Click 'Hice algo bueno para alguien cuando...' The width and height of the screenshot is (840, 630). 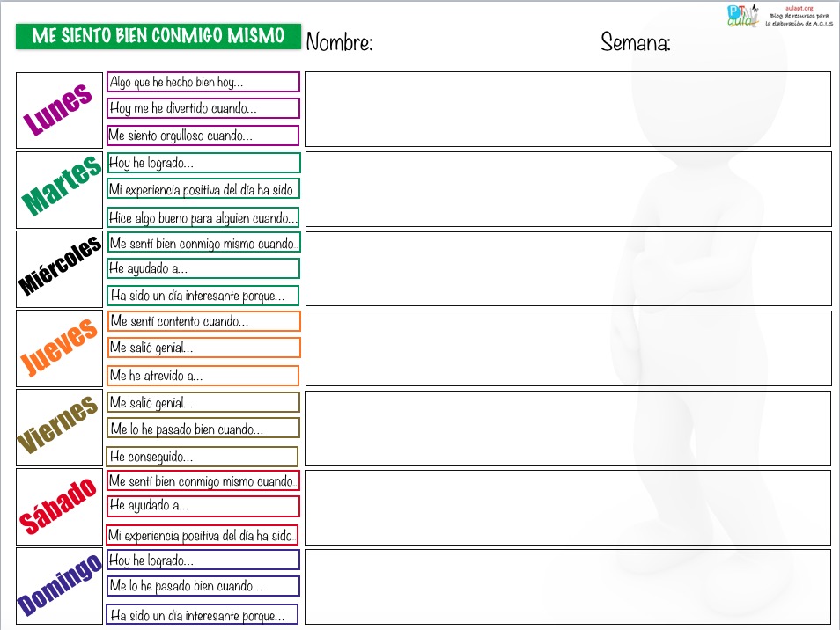tap(203, 217)
